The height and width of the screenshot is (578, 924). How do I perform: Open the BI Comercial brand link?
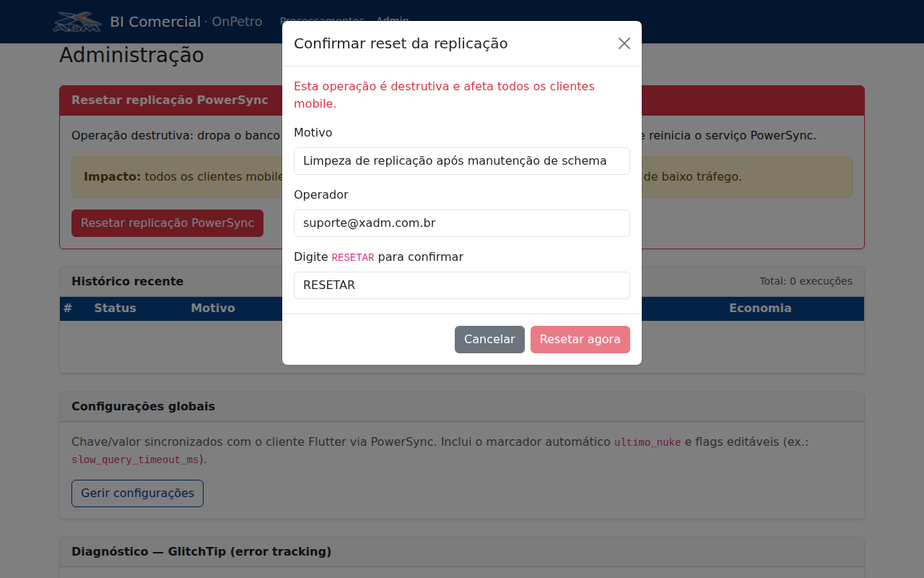155,22
